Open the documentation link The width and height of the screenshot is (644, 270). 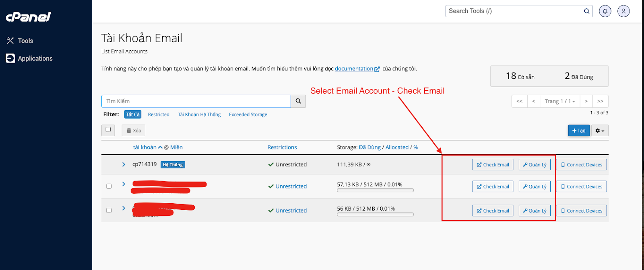[354, 69]
